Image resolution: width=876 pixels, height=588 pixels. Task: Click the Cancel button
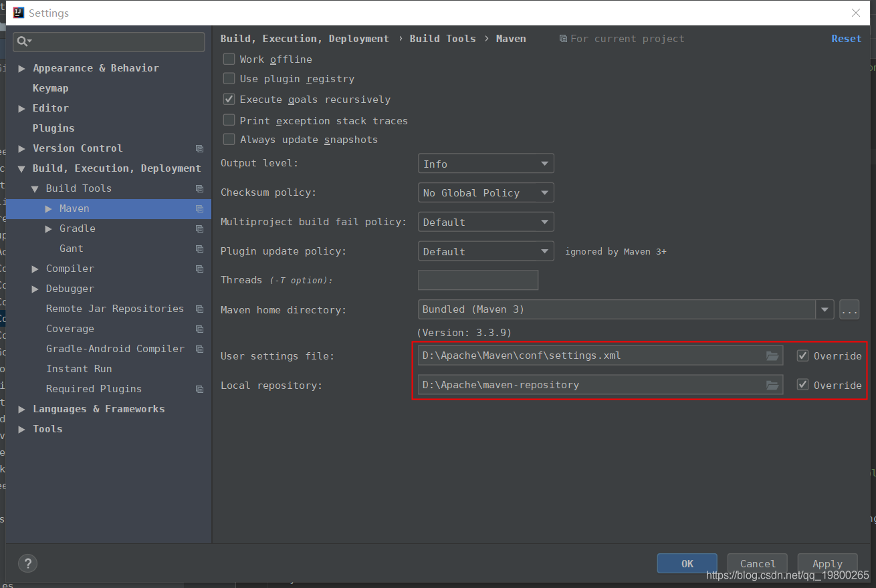758,563
